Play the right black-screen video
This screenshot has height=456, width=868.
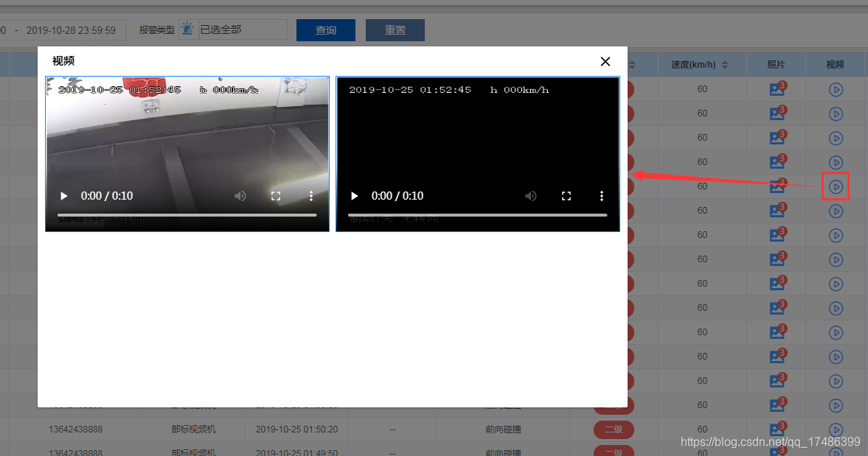(354, 196)
